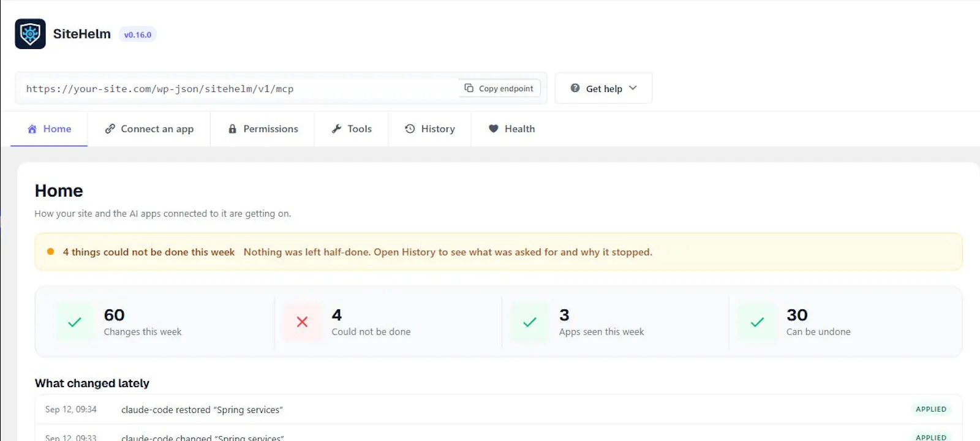Screen dimensions: 980x441
Task: Click the SiteHelm shield logo
Action: (x=30, y=34)
